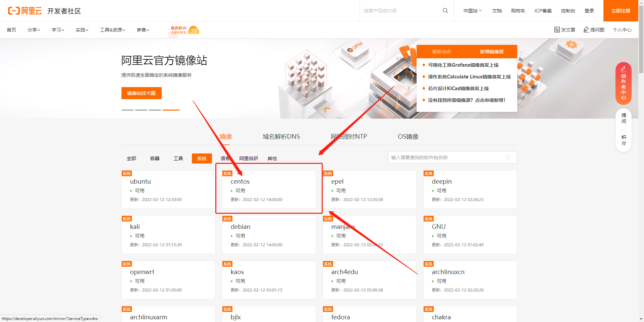Click the search magnifier icon in header
644x322 pixels.
[445, 11]
